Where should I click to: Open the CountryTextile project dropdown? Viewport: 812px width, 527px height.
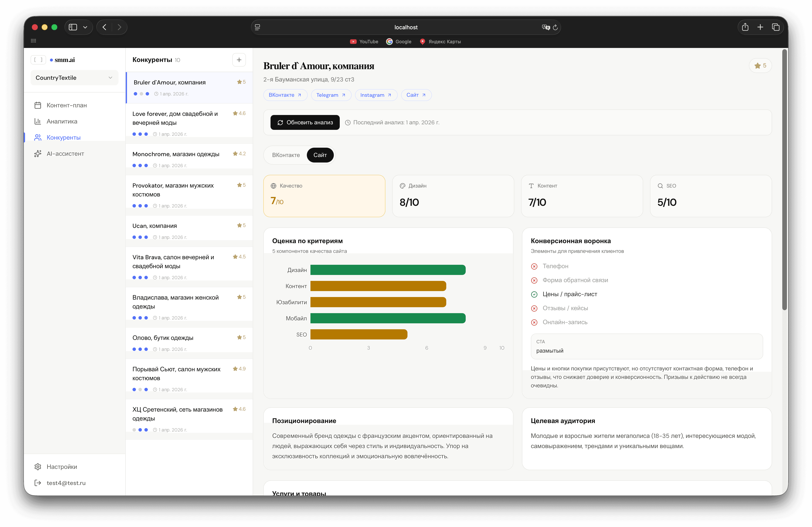point(74,78)
